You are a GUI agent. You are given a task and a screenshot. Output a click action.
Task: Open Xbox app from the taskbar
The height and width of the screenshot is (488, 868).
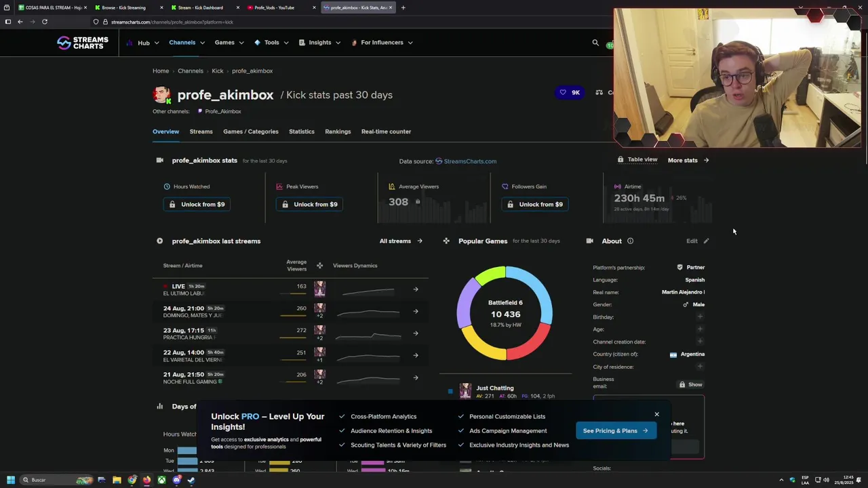[x=161, y=480]
